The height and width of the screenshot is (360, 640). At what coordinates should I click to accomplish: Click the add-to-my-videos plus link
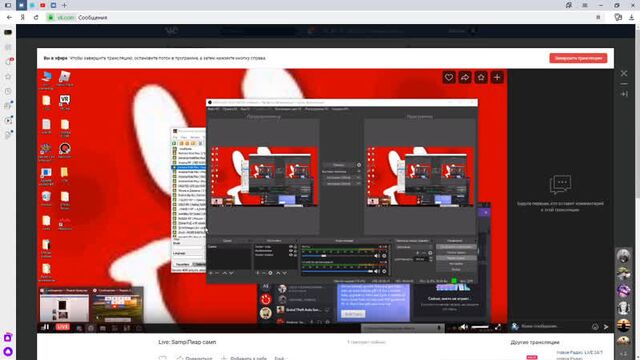(x=244, y=358)
